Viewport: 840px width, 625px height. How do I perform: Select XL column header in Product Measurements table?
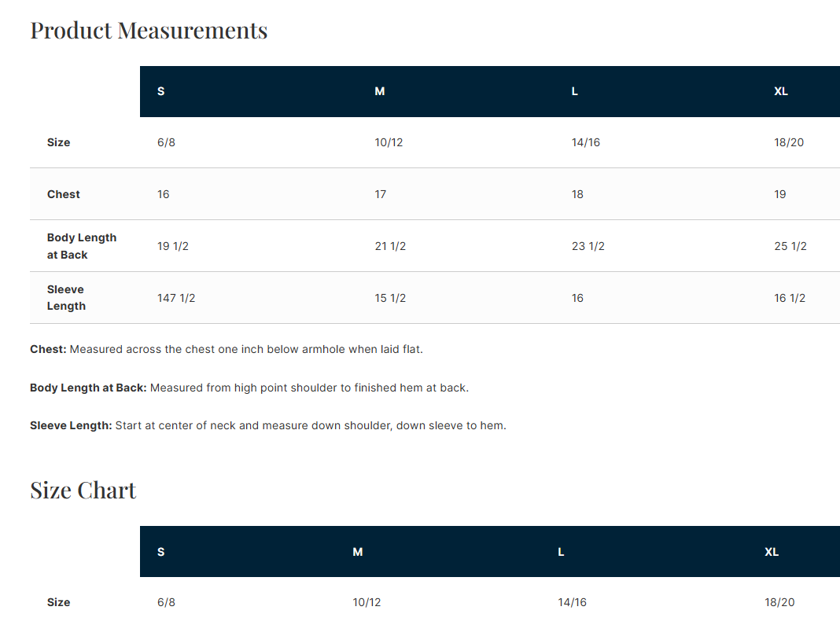click(781, 91)
